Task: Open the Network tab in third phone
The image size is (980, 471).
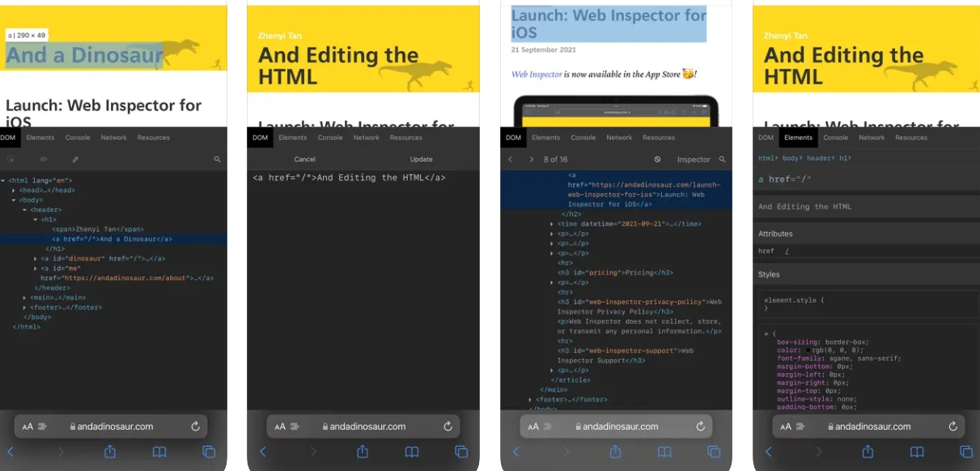Action: (x=619, y=138)
